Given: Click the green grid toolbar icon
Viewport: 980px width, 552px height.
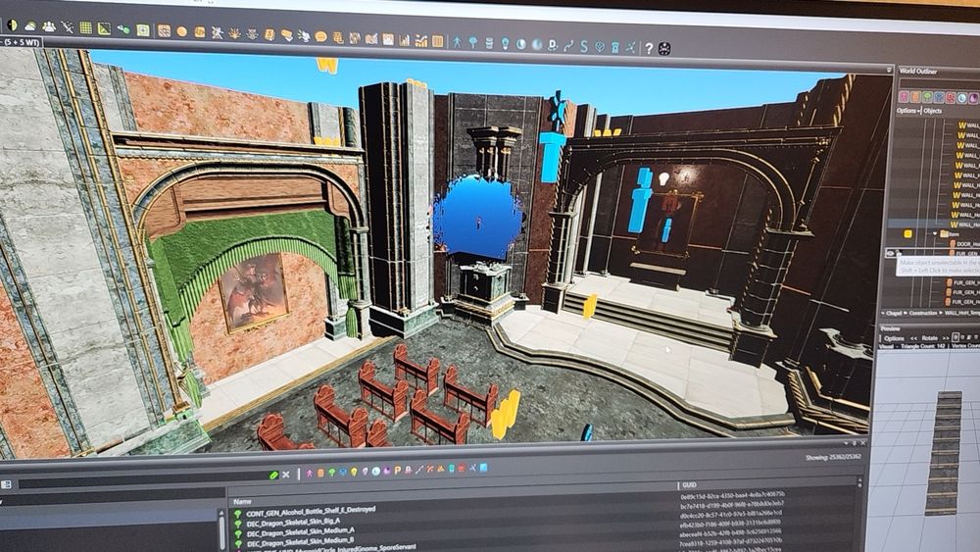Looking at the screenshot, I should (85, 27).
